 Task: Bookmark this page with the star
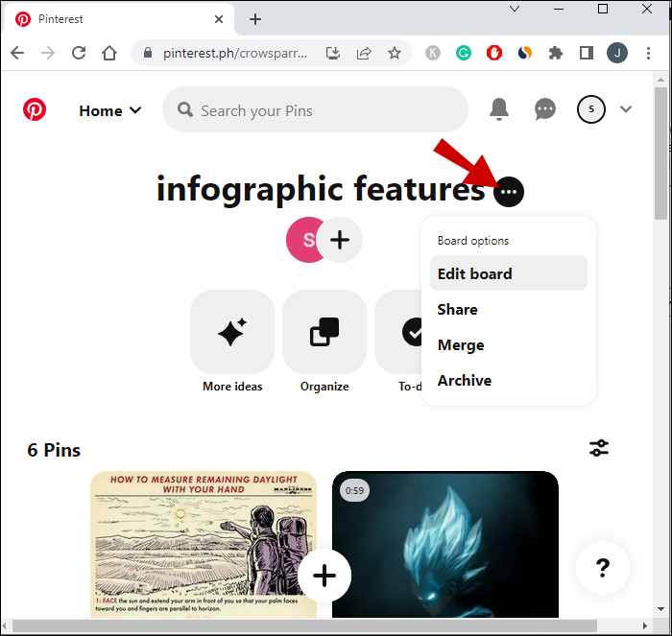click(395, 53)
